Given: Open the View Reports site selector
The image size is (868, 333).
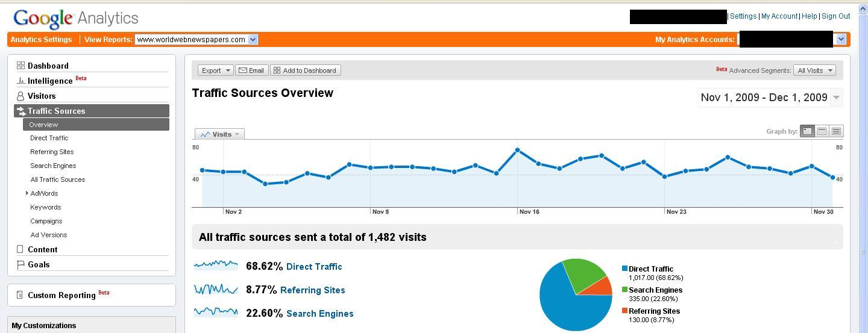Looking at the screenshot, I should [197, 40].
